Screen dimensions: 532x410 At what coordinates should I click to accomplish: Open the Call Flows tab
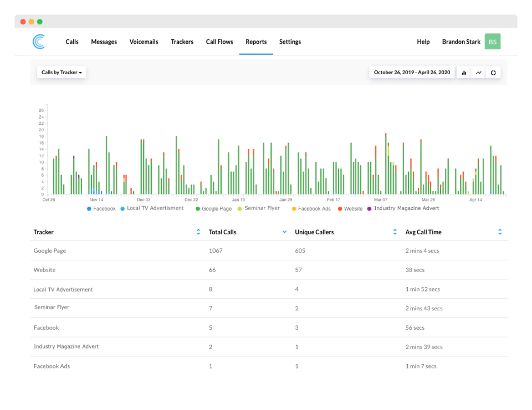pos(219,42)
